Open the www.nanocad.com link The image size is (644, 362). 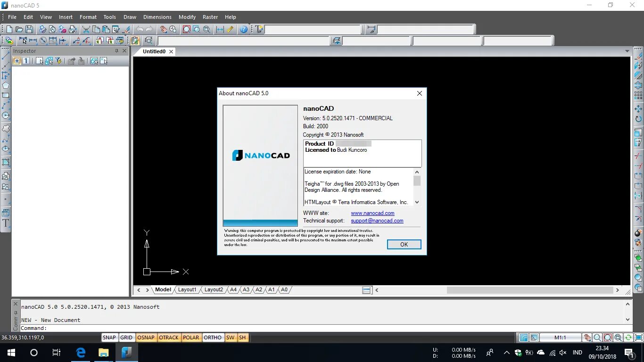[372, 213]
